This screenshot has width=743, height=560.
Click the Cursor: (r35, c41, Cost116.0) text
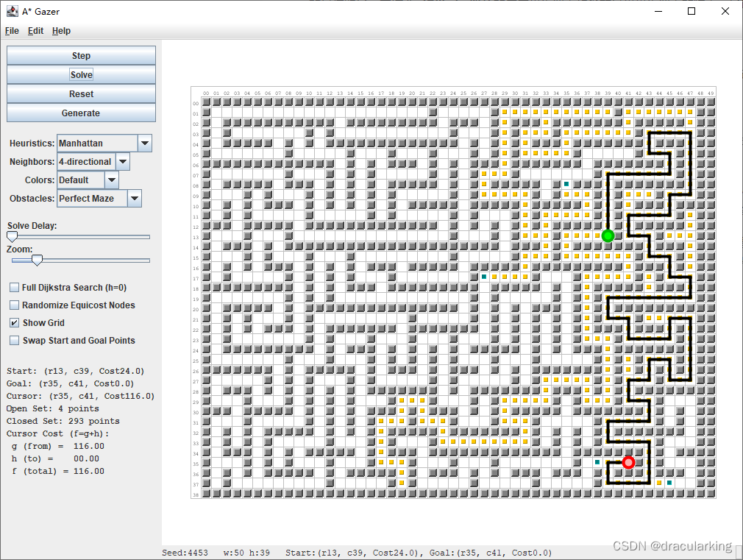coord(81,396)
